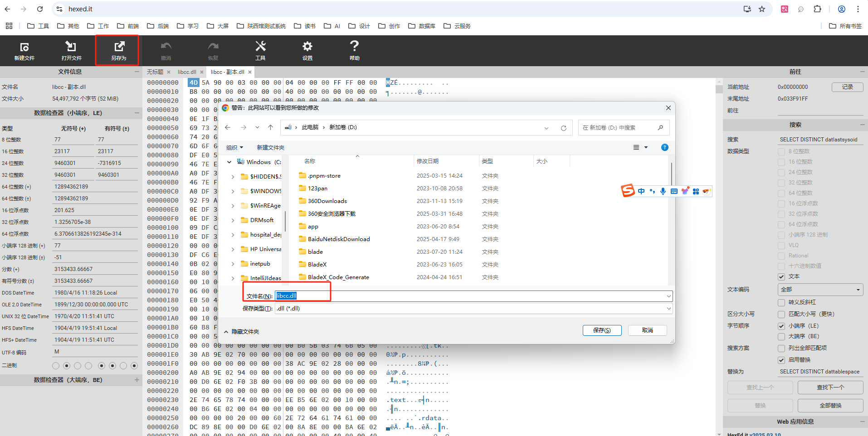Click the 保存 button in the dialog
This screenshot has height=436, width=868.
tap(602, 330)
